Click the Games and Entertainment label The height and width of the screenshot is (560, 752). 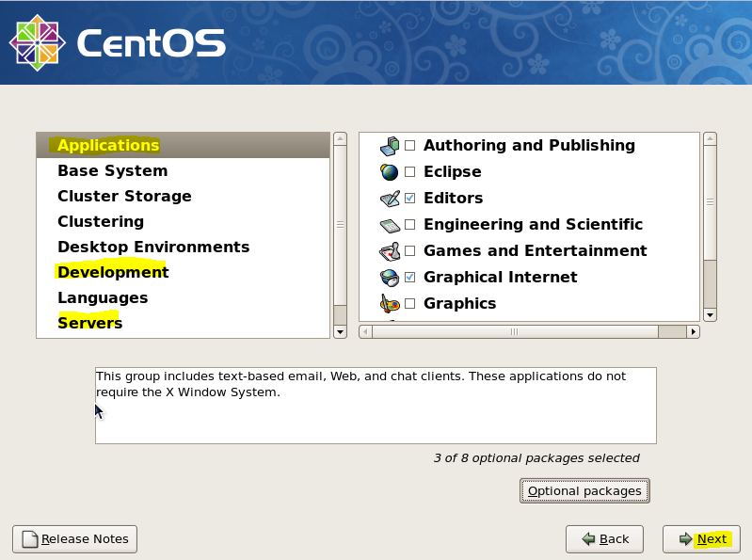[x=536, y=250]
